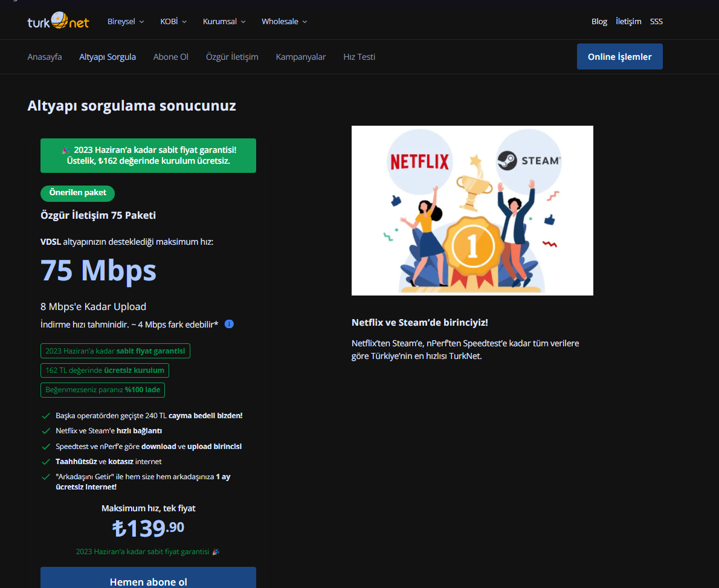The width and height of the screenshot is (719, 588).
Task: Click the 75 Mbps speed text
Action: click(x=98, y=271)
